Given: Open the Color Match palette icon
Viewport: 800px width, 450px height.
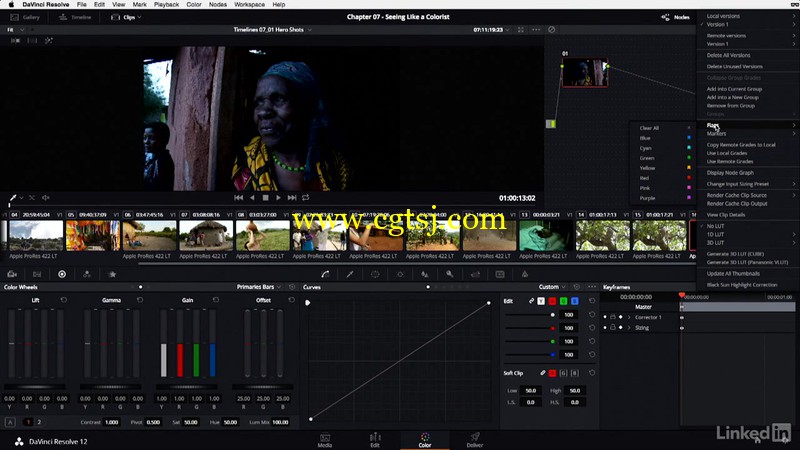Looking at the screenshot, I should (37, 274).
